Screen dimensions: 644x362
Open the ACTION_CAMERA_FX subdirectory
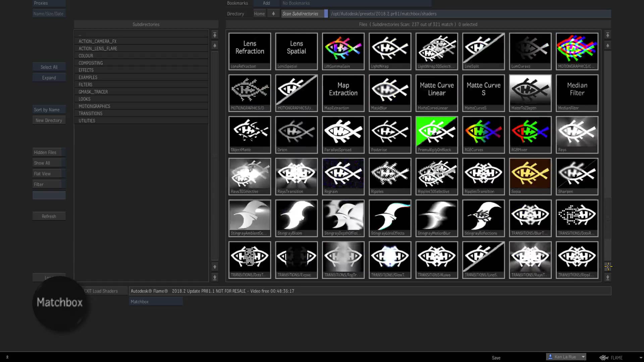click(141, 41)
